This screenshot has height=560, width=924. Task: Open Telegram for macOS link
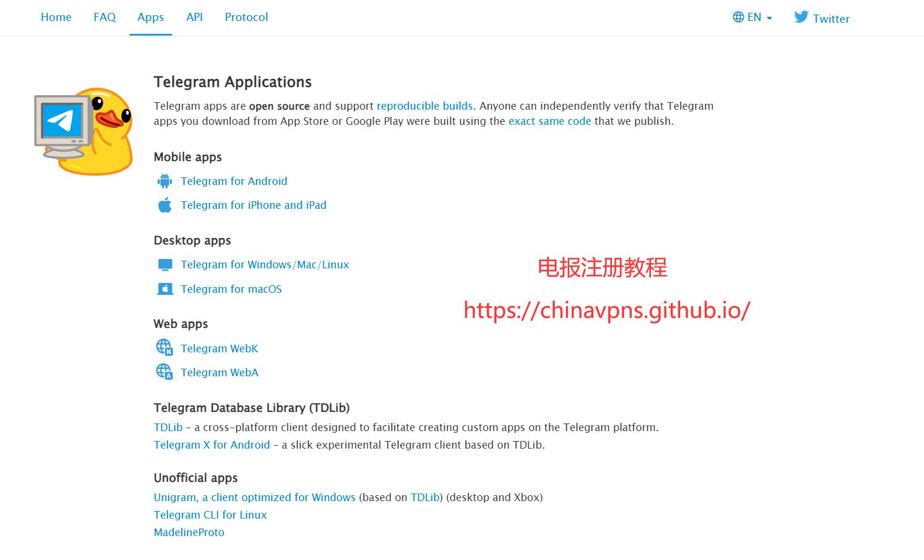[231, 289]
